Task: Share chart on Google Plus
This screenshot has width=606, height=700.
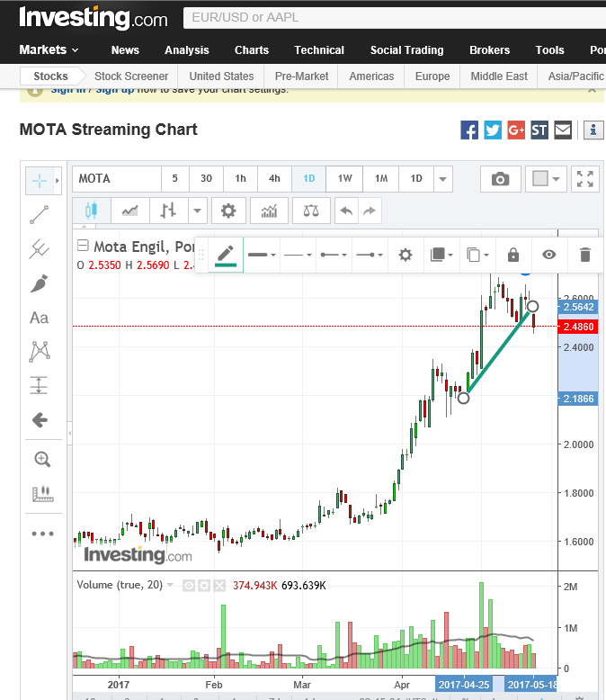Action: coord(516,130)
